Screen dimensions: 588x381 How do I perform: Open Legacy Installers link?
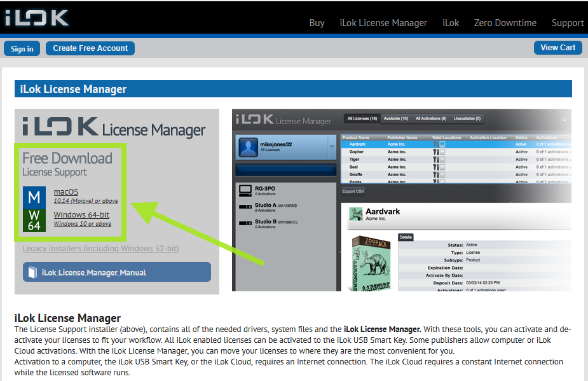pos(100,249)
